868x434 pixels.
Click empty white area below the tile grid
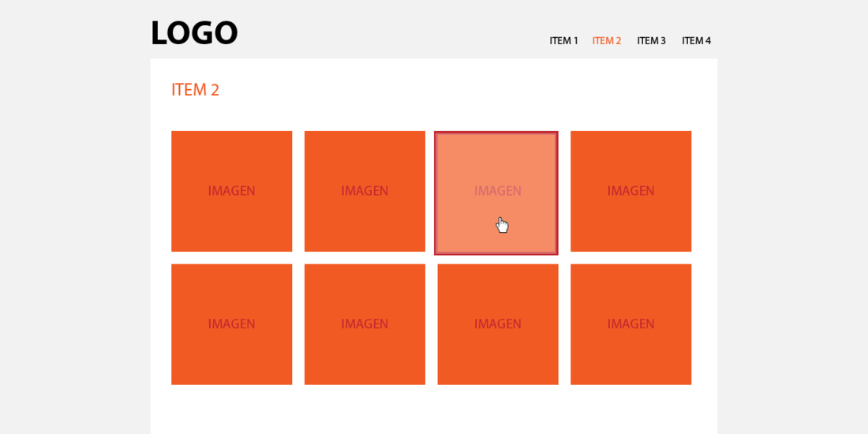point(433,410)
